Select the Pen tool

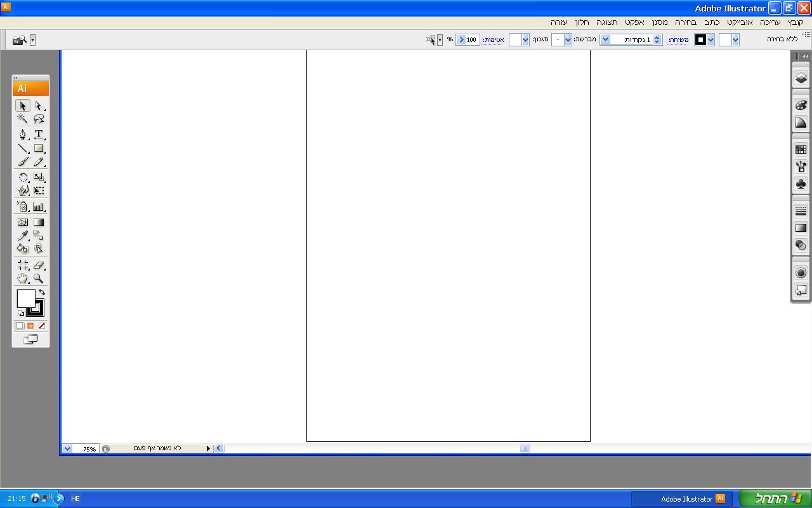(x=23, y=135)
